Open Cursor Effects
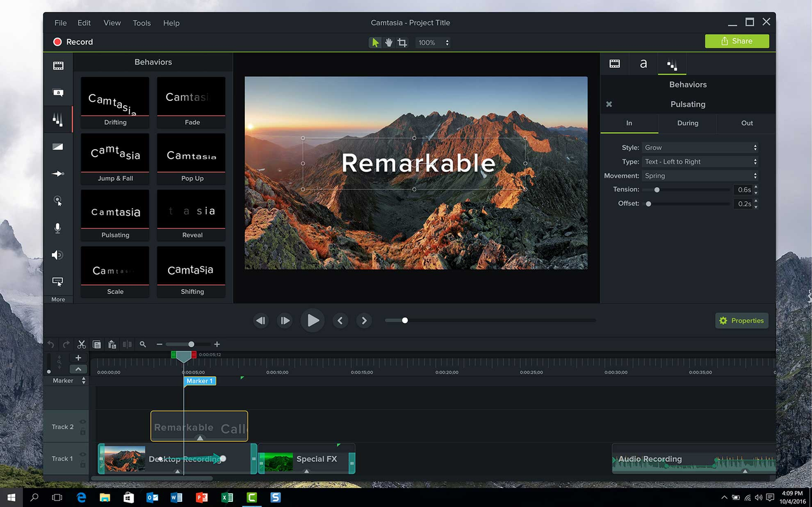812x507 pixels. (58, 201)
